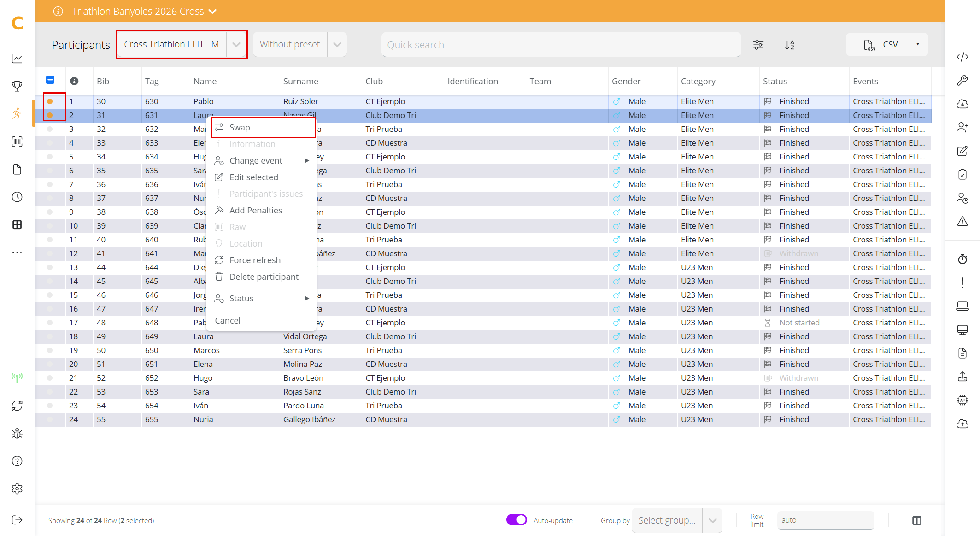
Task: Open the stopwatch icon in right panel
Action: click(962, 259)
